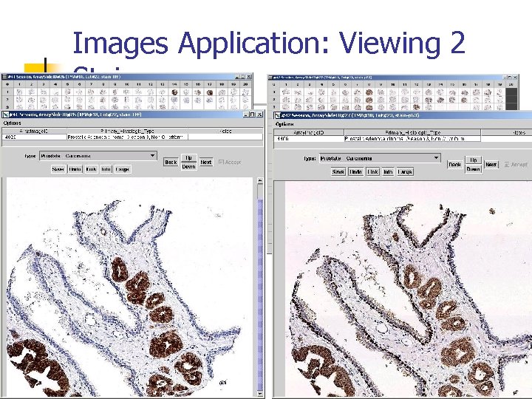
Task: Select dark core row 1 column 14 in #41 grid
Action: [x=174, y=92]
